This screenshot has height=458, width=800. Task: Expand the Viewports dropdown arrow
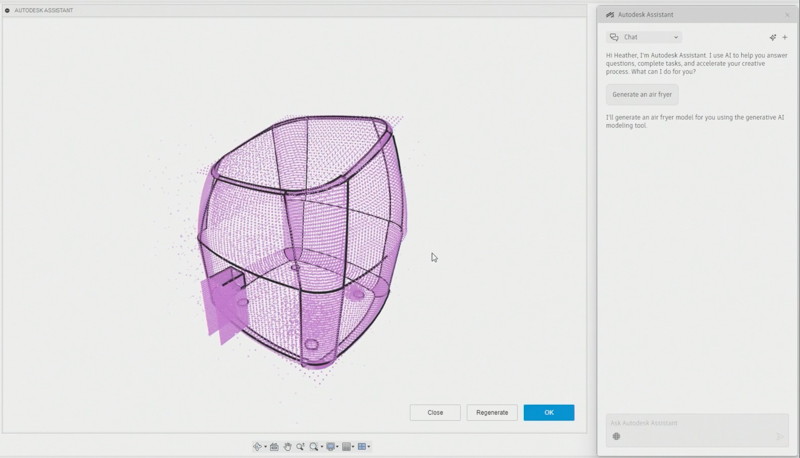(x=369, y=447)
